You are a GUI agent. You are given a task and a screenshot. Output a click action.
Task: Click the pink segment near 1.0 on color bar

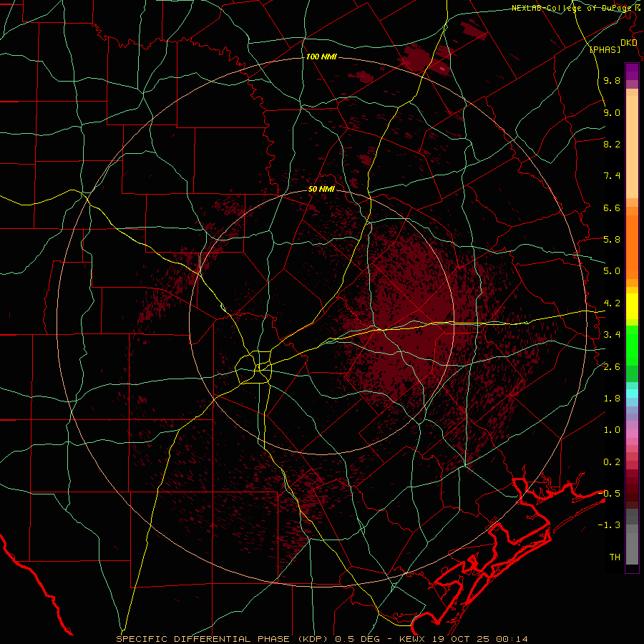coord(632,434)
